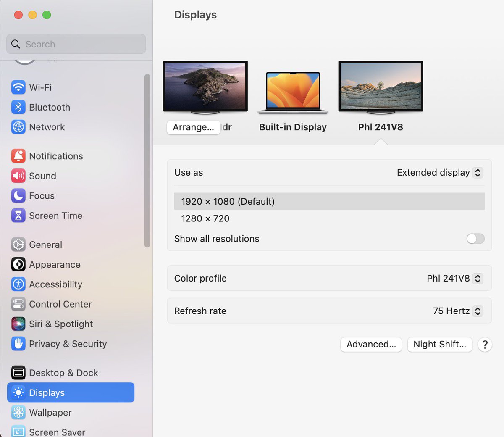Click the Arrange... button
This screenshot has height=437, width=504.
[194, 127]
